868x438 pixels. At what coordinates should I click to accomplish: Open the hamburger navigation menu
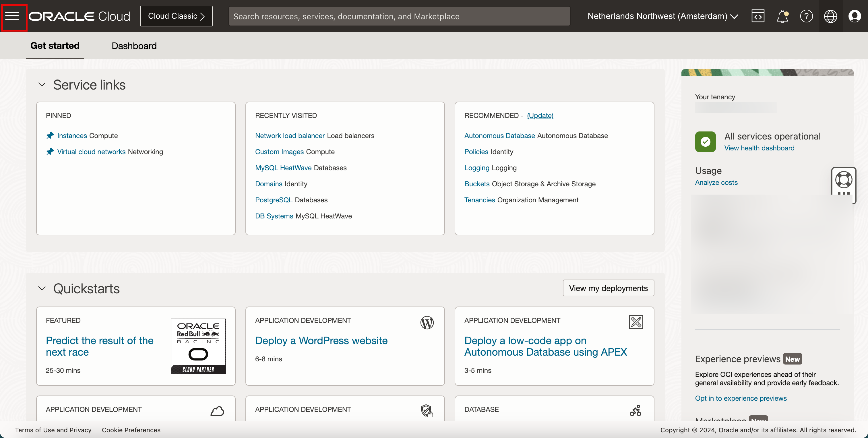(x=12, y=16)
